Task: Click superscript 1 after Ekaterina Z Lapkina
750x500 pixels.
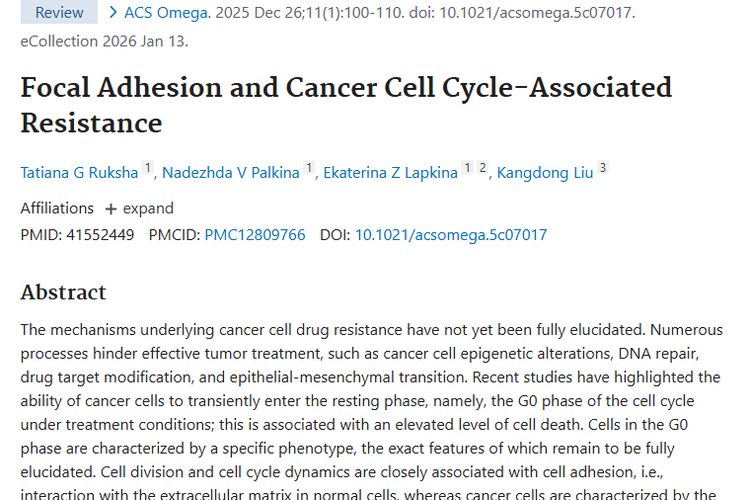Action: pos(466,168)
